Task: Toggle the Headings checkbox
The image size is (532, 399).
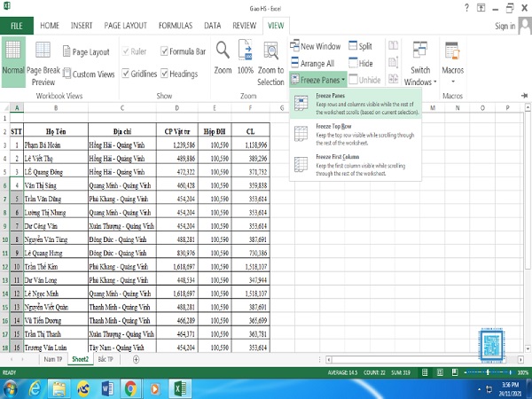Action: point(164,74)
